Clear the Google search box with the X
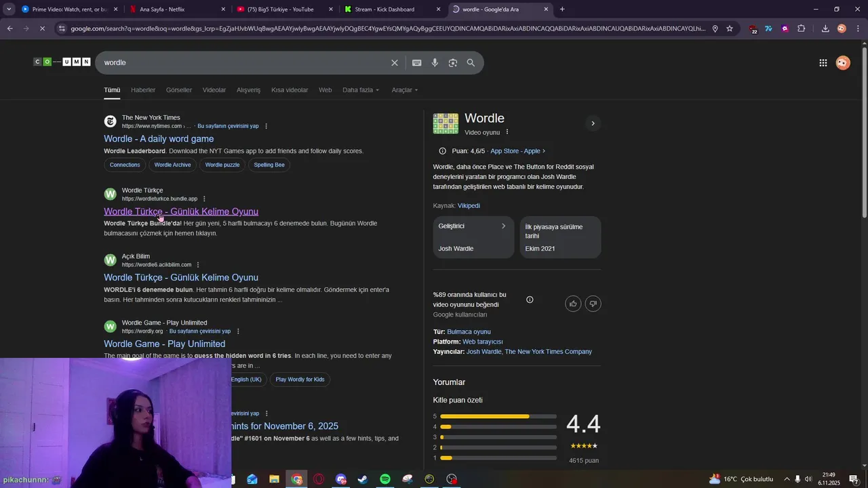The height and width of the screenshot is (488, 868). click(x=395, y=62)
